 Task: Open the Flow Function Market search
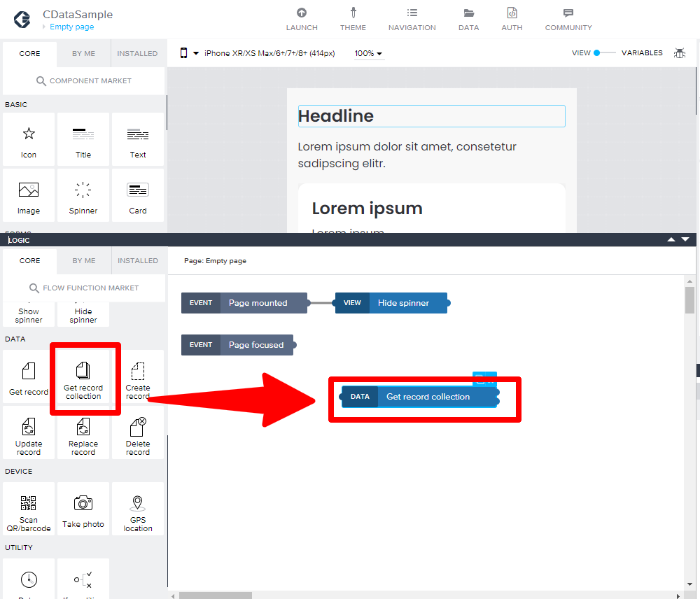[83, 288]
